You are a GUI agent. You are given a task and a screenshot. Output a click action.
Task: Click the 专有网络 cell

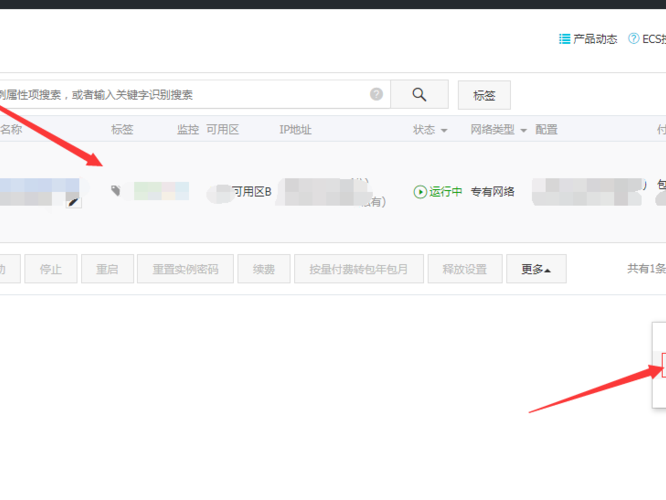pyautogui.click(x=492, y=192)
